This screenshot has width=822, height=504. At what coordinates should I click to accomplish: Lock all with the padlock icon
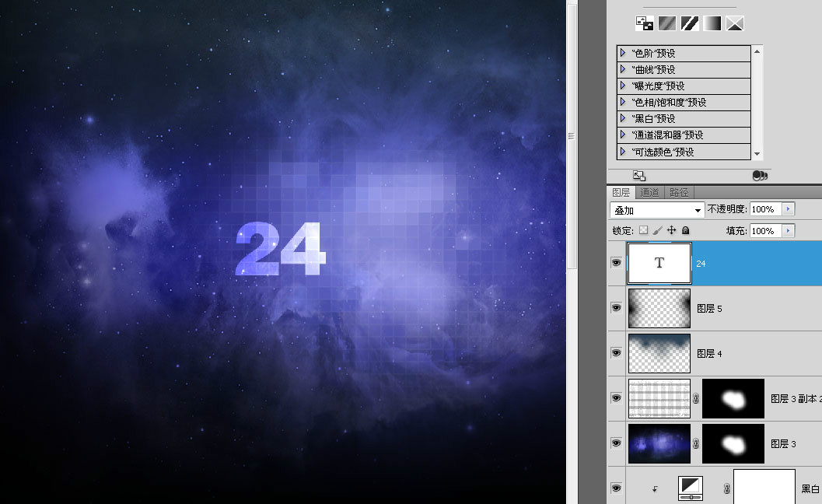pos(685,230)
